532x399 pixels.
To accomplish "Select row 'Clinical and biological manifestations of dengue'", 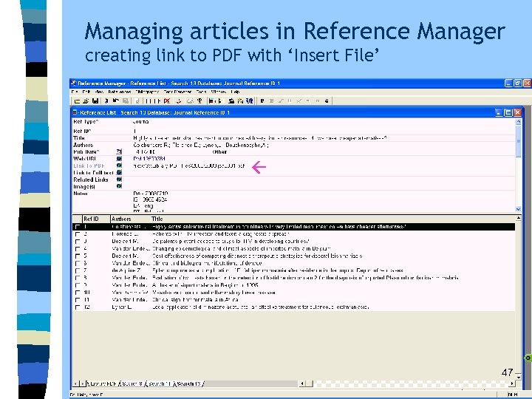I will (293, 263).
